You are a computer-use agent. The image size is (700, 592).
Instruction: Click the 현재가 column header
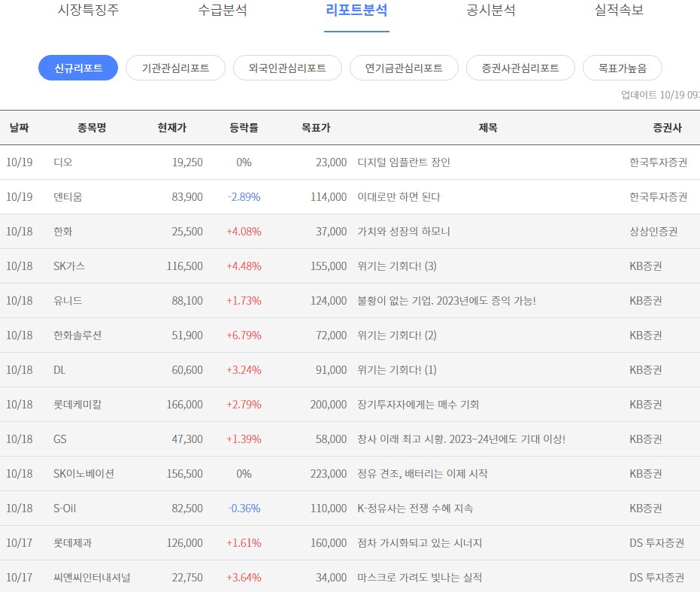(x=172, y=128)
